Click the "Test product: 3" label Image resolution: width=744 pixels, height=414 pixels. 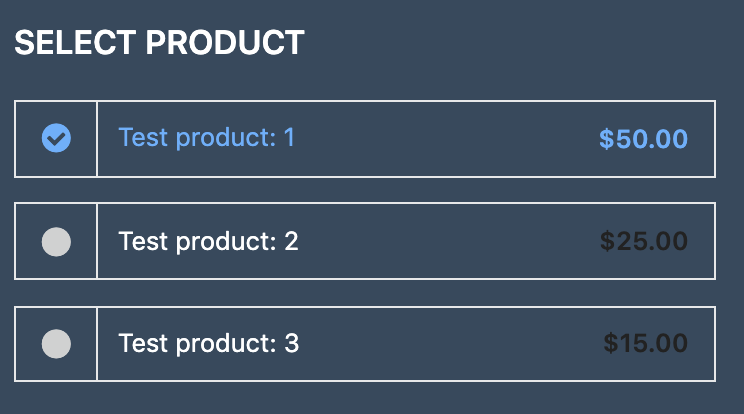click(x=208, y=344)
